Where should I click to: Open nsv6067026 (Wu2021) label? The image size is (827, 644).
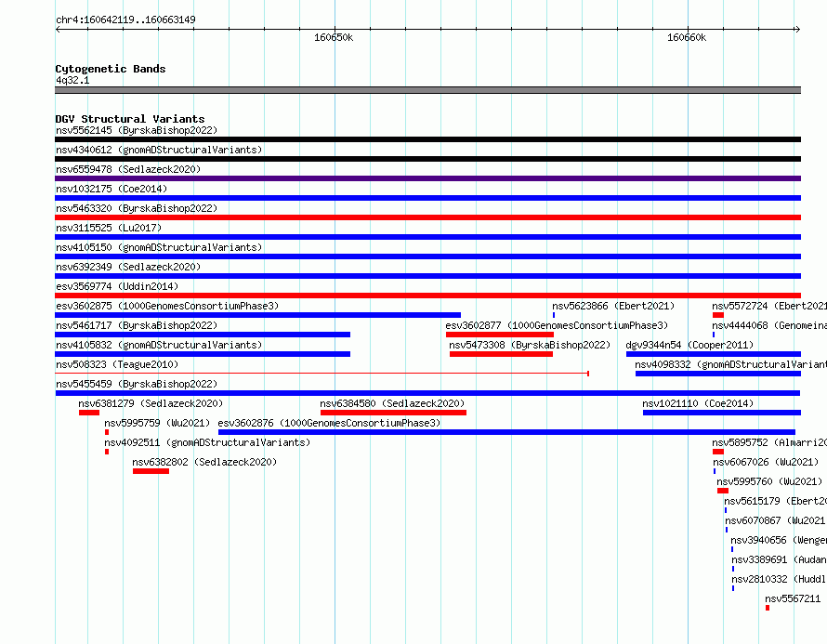[766, 462]
